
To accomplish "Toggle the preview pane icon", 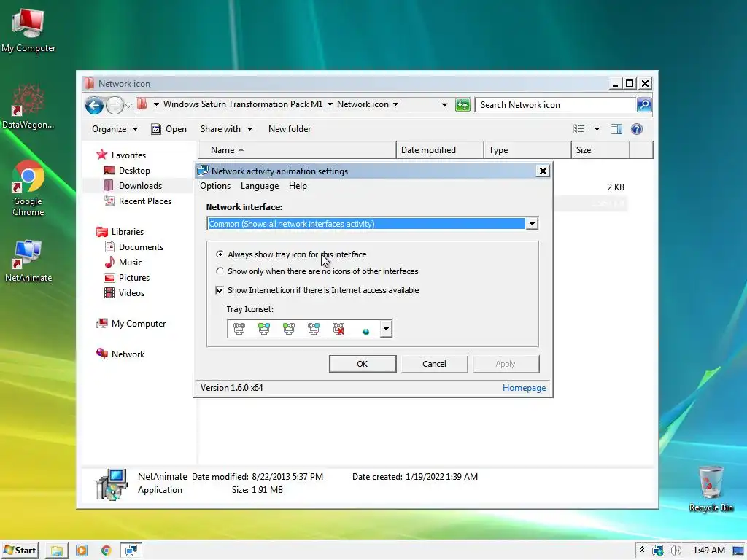I will point(616,129).
